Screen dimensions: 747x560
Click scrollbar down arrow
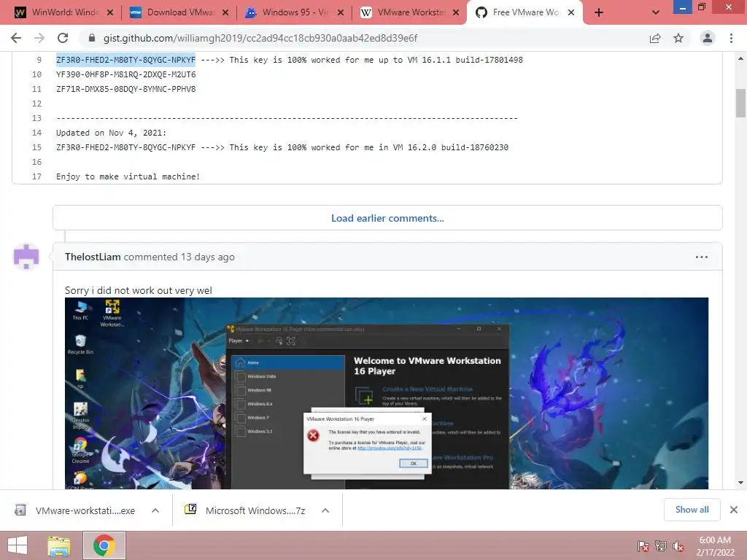point(740,483)
